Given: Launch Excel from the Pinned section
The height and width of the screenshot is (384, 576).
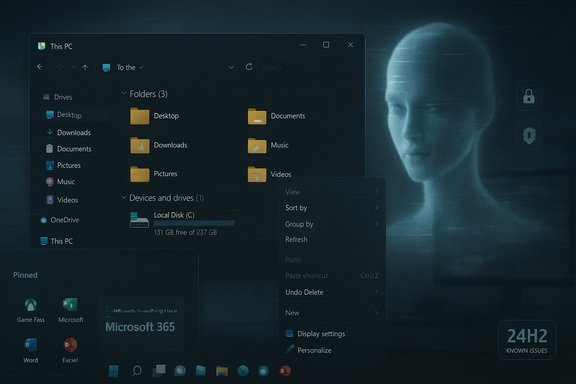Looking at the screenshot, I should [70, 345].
